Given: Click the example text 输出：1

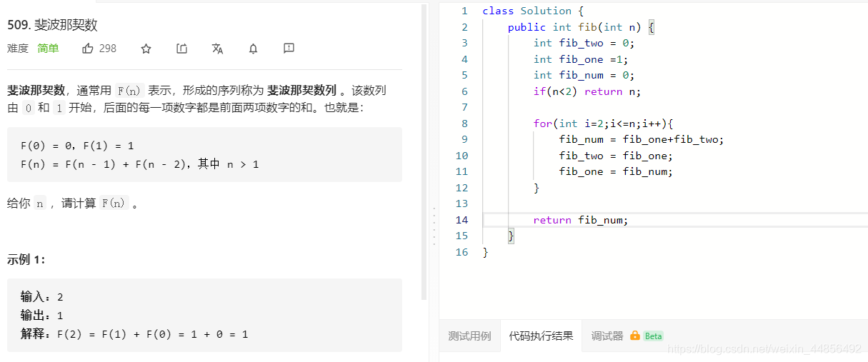Looking at the screenshot, I should [x=42, y=316].
